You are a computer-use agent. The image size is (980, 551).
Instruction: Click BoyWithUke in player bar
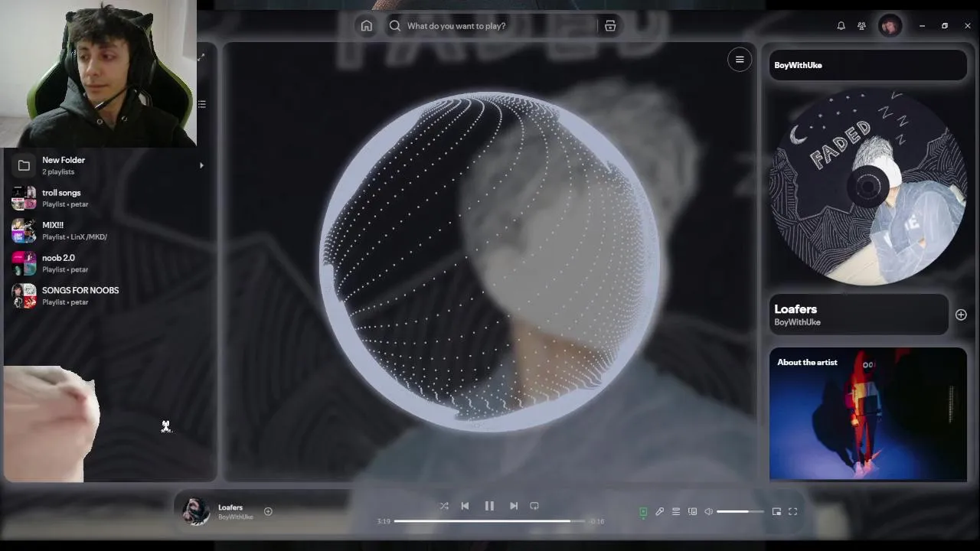(235, 517)
